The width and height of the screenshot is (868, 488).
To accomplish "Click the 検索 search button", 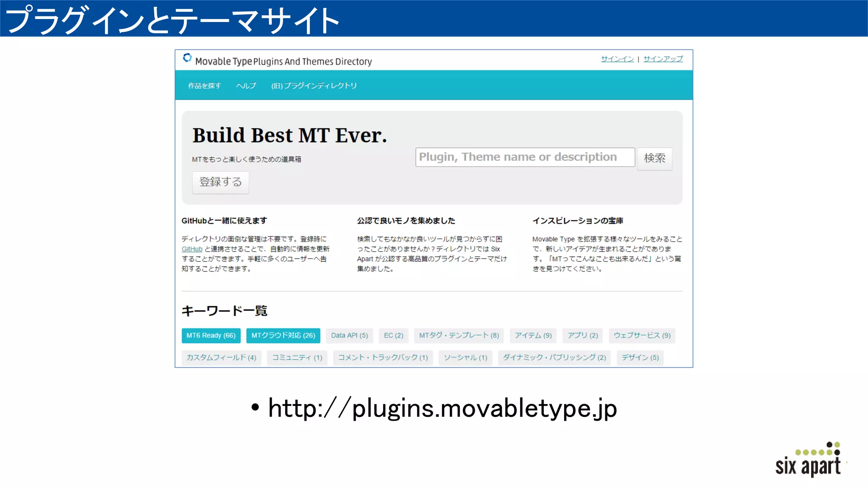I will tap(654, 158).
